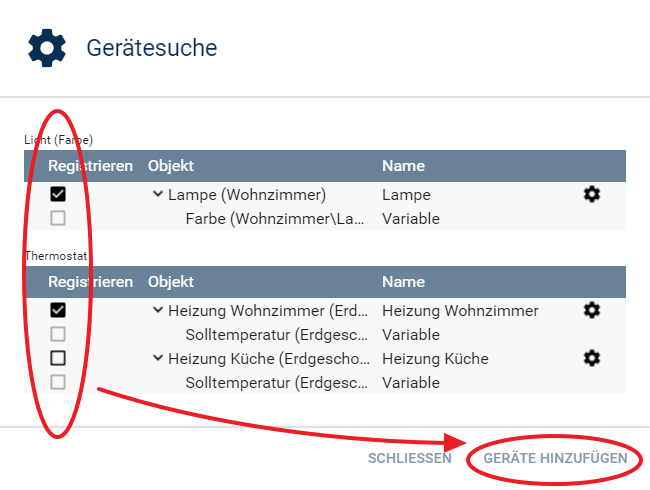Click the Name column header in Thermostat table
The width and height of the screenshot is (650, 490).
click(x=403, y=282)
